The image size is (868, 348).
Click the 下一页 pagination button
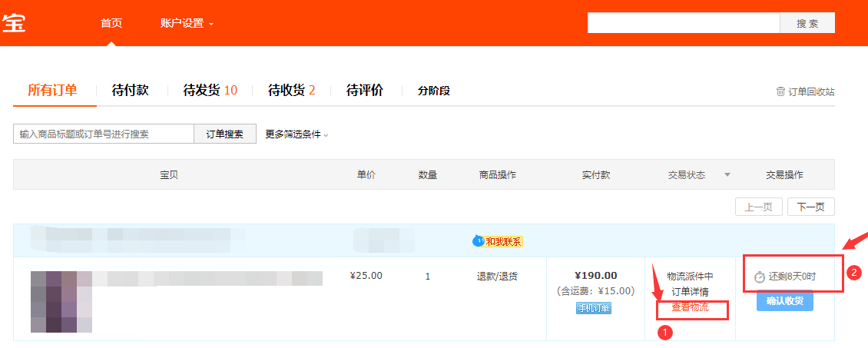point(811,207)
